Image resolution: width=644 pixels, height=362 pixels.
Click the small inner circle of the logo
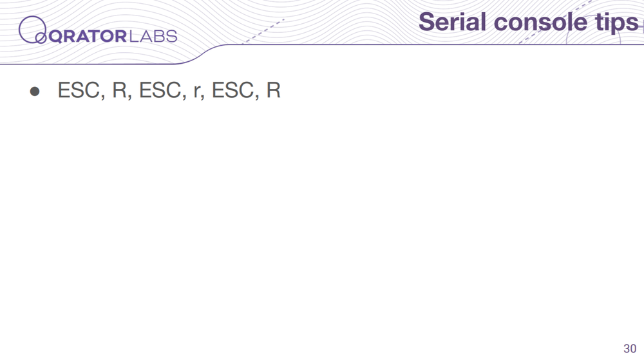(41, 39)
